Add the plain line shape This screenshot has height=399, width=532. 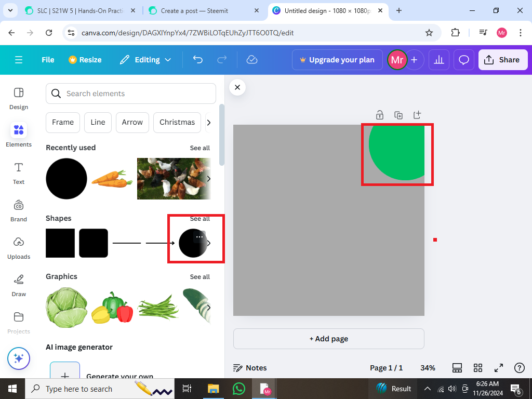coord(127,243)
